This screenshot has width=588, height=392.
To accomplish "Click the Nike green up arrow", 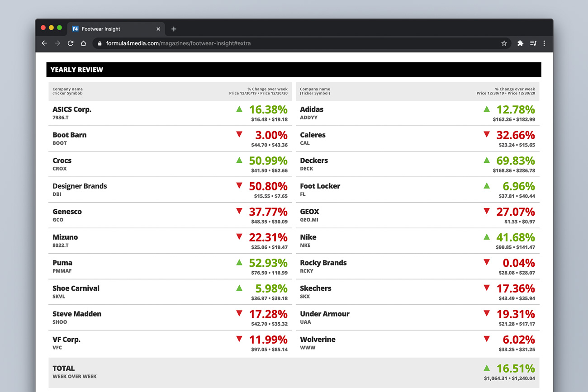I will [x=487, y=236].
